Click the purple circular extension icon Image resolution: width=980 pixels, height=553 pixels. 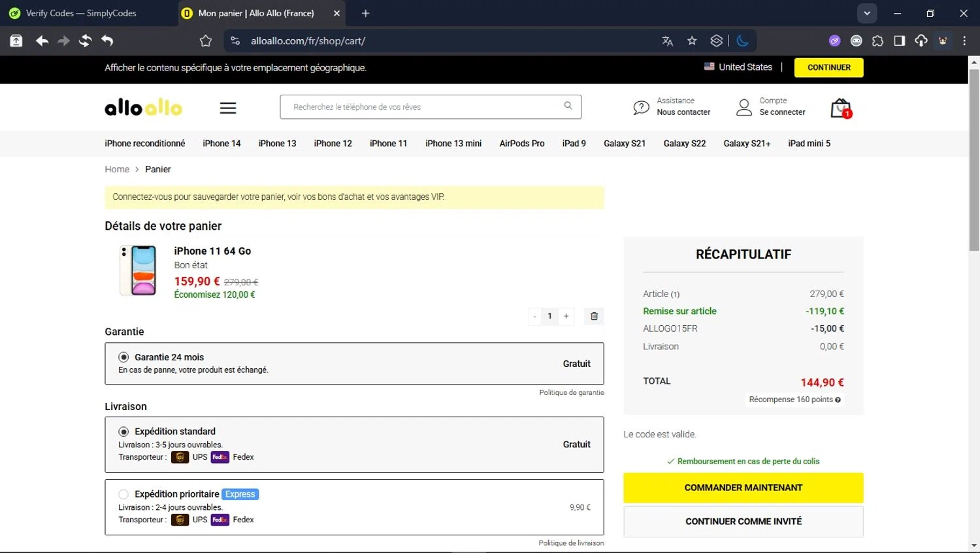point(834,41)
